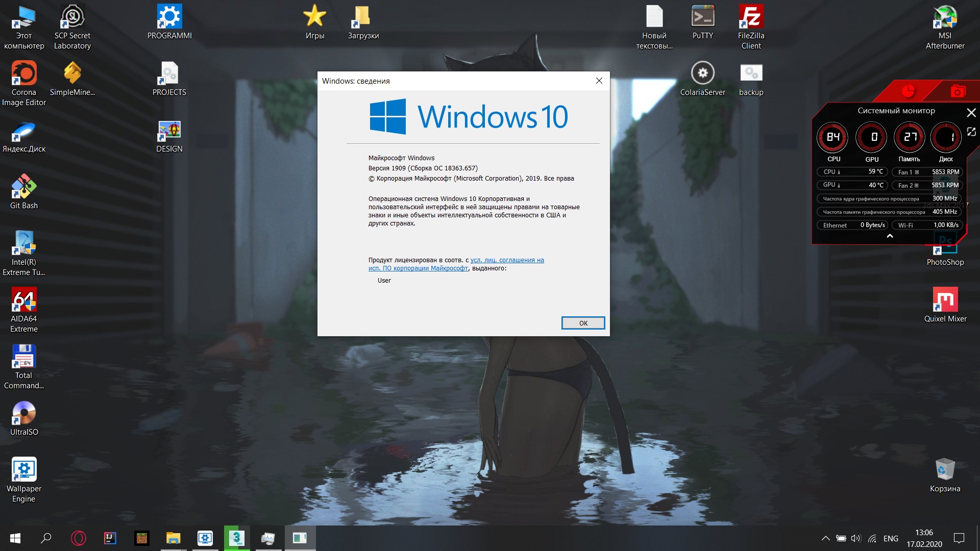Viewport: 980px width, 551px height.
Task: Collapse the system monitor details chevron
Action: 890,236
